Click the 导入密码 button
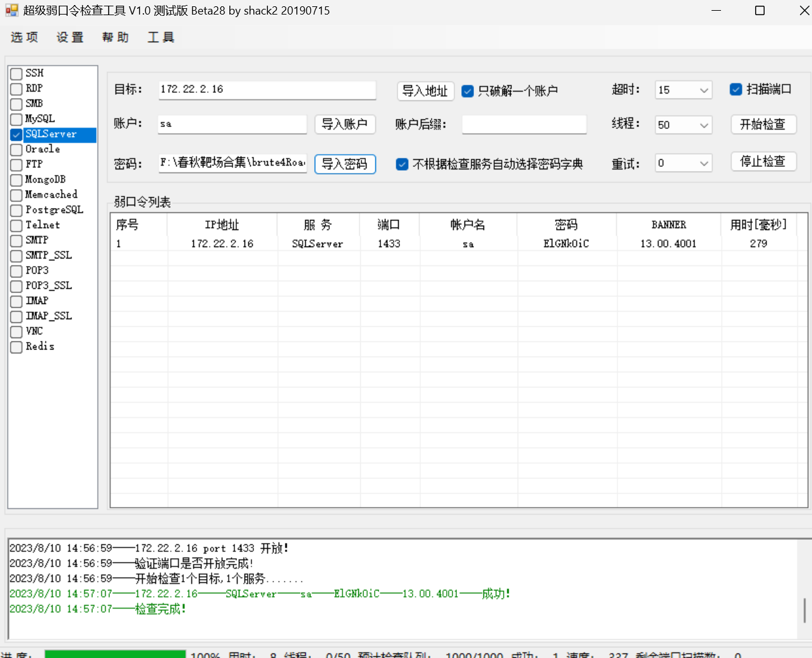 point(345,164)
